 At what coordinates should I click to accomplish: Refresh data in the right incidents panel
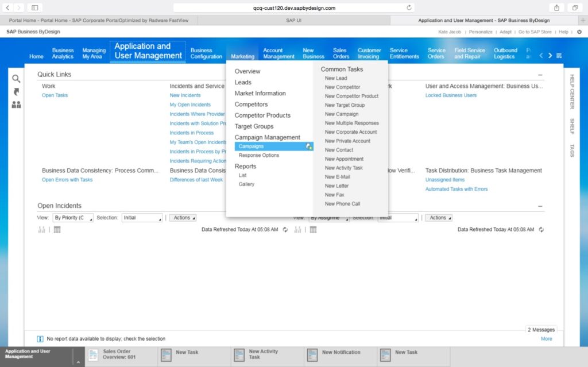541,230
